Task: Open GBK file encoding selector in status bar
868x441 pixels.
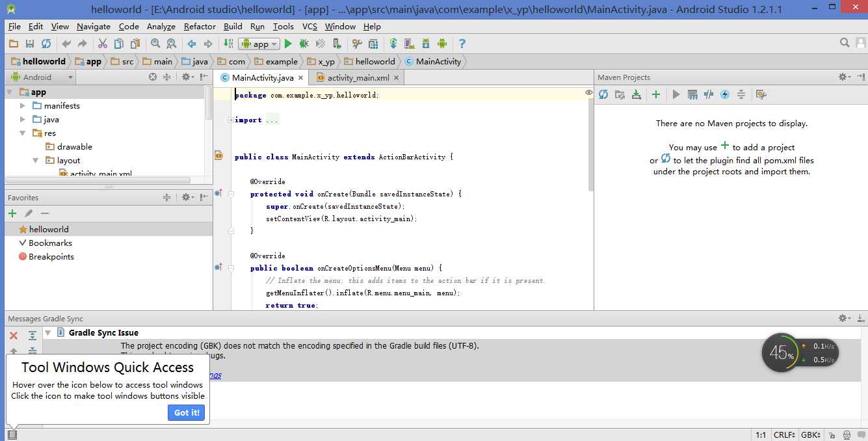Action: (811, 434)
